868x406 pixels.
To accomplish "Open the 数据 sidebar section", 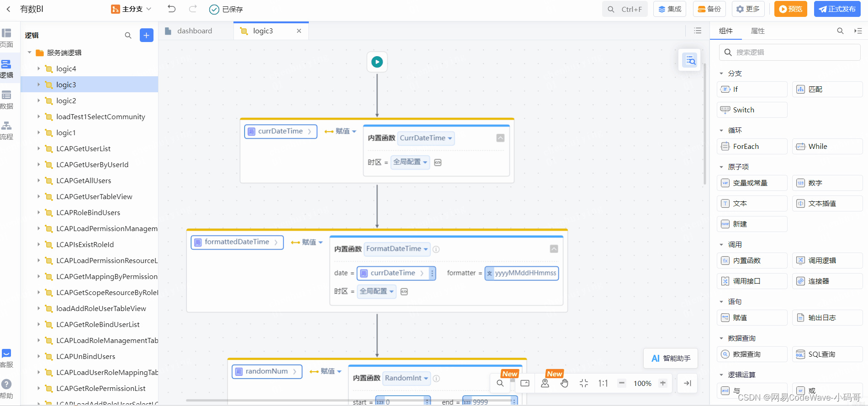I will (x=6, y=100).
